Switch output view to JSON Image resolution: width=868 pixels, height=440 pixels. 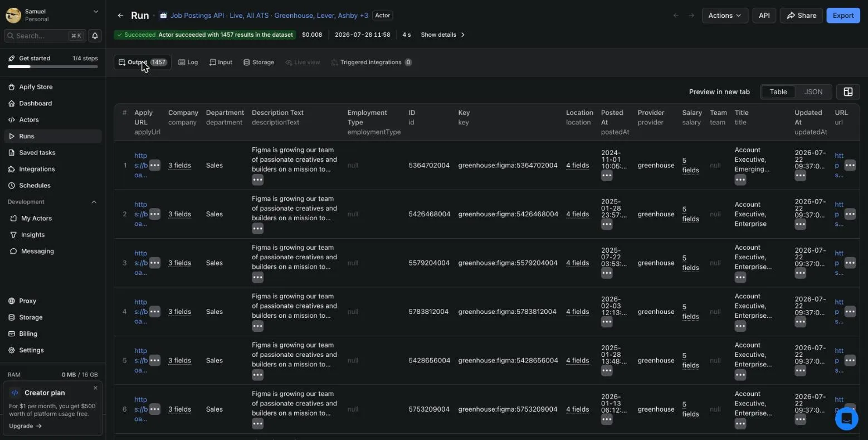pyautogui.click(x=813, y=92)
